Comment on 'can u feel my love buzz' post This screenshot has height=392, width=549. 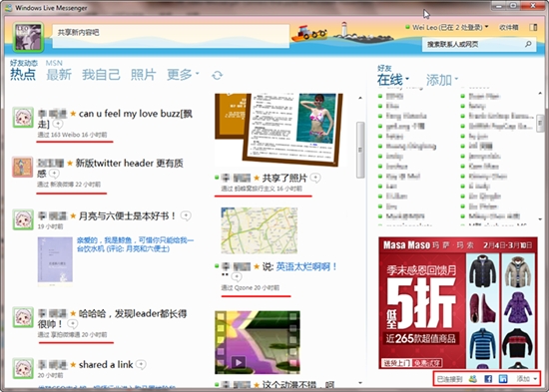point(58,124)
